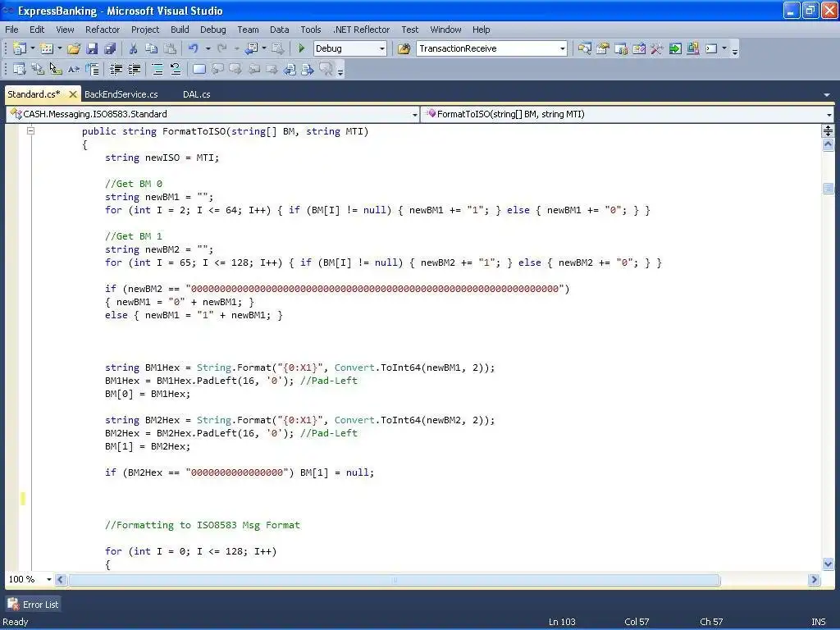Image resolution: width=840 pixels, height=630 pixels.
Task: Open the Toolbox icon with crossed tools
Action: click(657, 48)
